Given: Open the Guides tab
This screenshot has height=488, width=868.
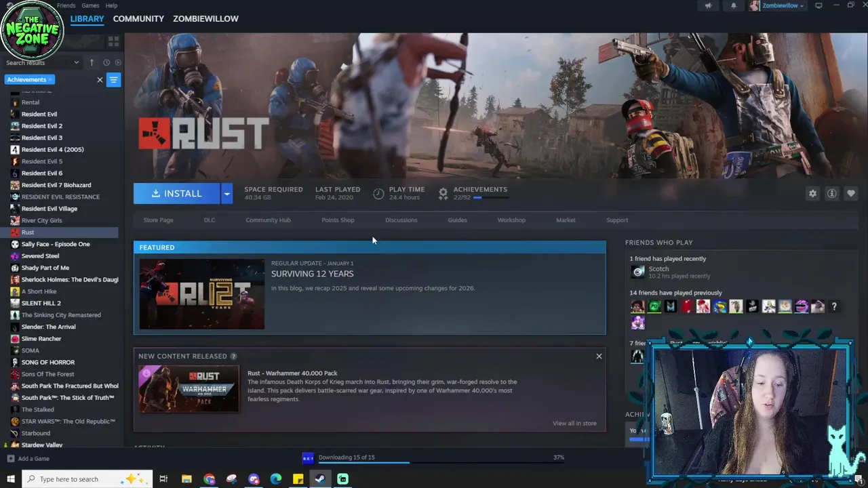Looking at the screenshot, I should [x=458, y=220].
